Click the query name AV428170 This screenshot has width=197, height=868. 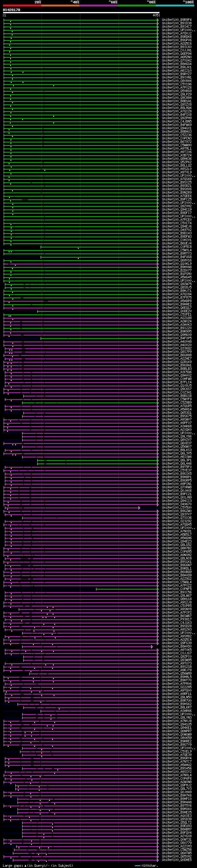11,10
